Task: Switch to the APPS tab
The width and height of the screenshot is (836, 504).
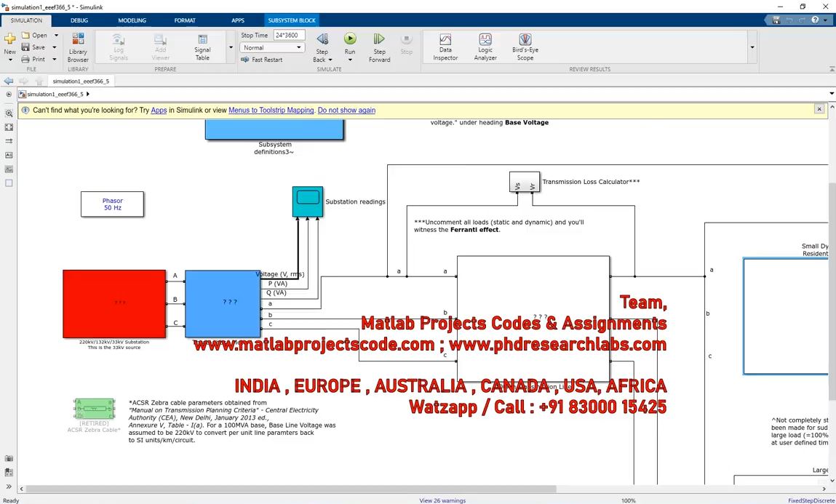Action: tap(238, 20)
